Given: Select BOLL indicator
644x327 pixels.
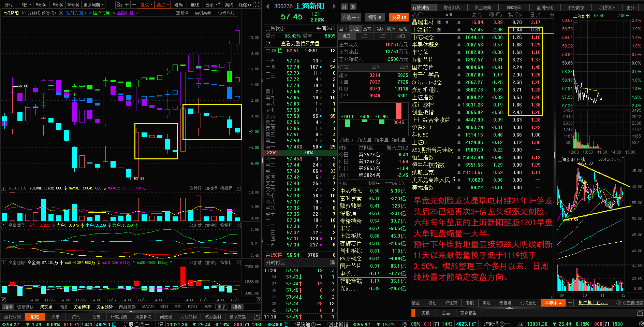Looking at the screenshot, I should click(x=193, y=307).
